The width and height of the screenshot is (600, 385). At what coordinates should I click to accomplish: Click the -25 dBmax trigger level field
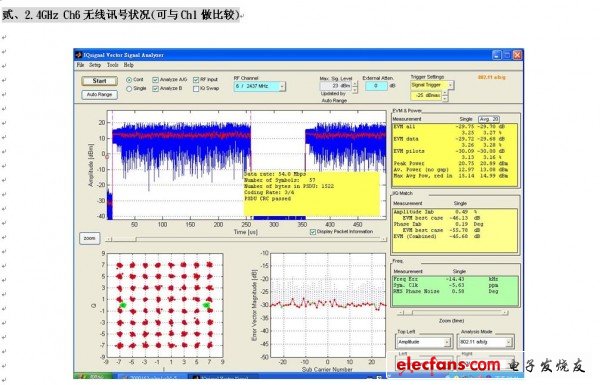pyautogui.click(x=426, y=95)
